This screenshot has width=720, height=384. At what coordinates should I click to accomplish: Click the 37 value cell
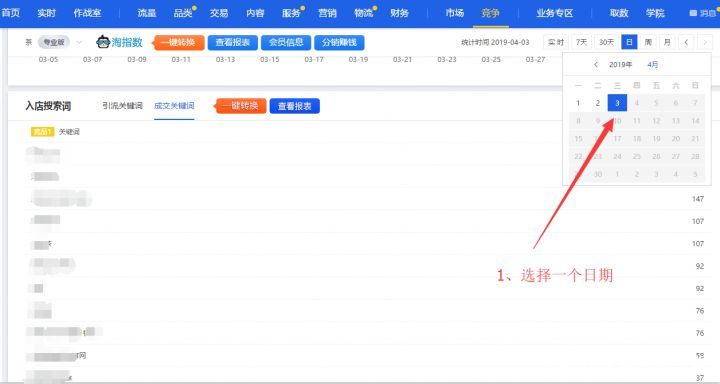click(x=700, y=378)
